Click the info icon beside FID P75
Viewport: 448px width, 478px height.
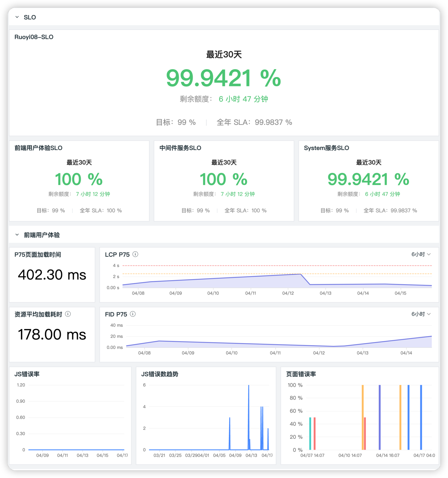[x=133, y=314]
